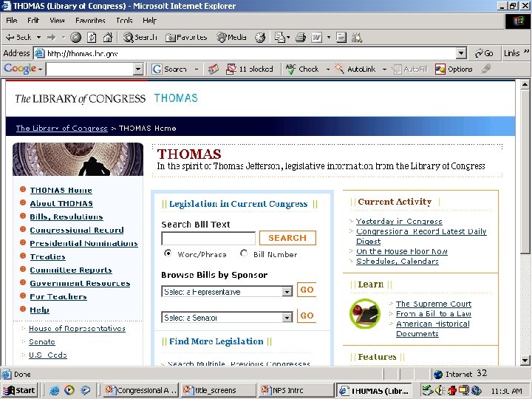Expand the Address bar dropdown arrow
The height and width of the screenshot is (399, 532).
pos(461,53)
